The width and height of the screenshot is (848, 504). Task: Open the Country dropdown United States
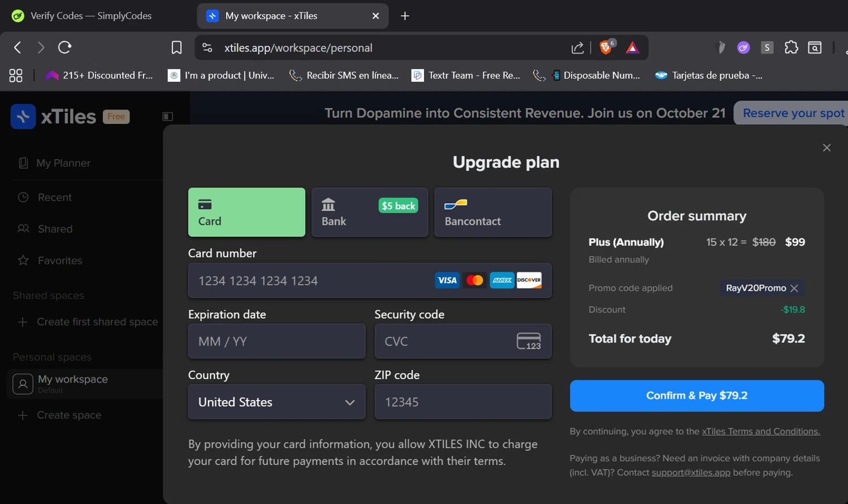pos(276,402)
